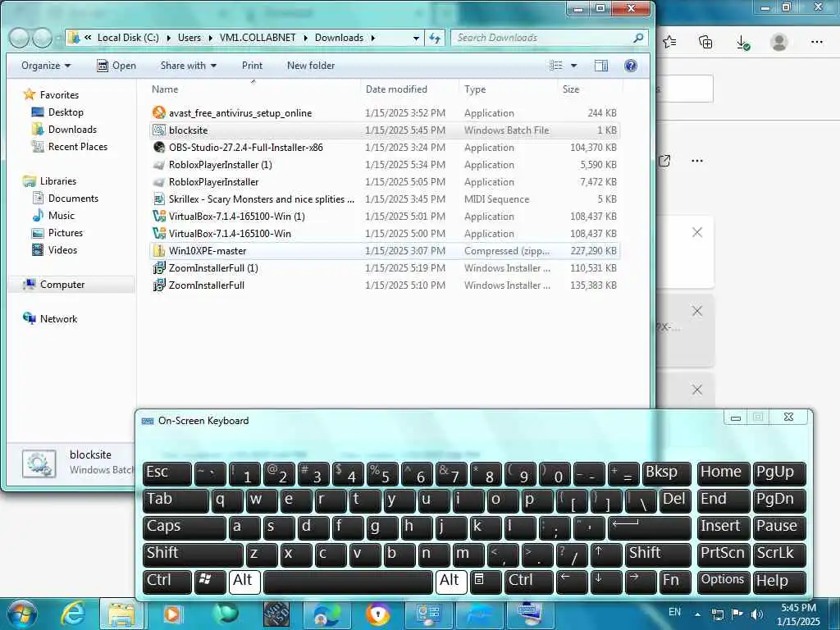Viewport: 840px width, 630px height.
Task: Toggle ScrLk key on On-Screen Keyboard
Action: click(779, 554)
